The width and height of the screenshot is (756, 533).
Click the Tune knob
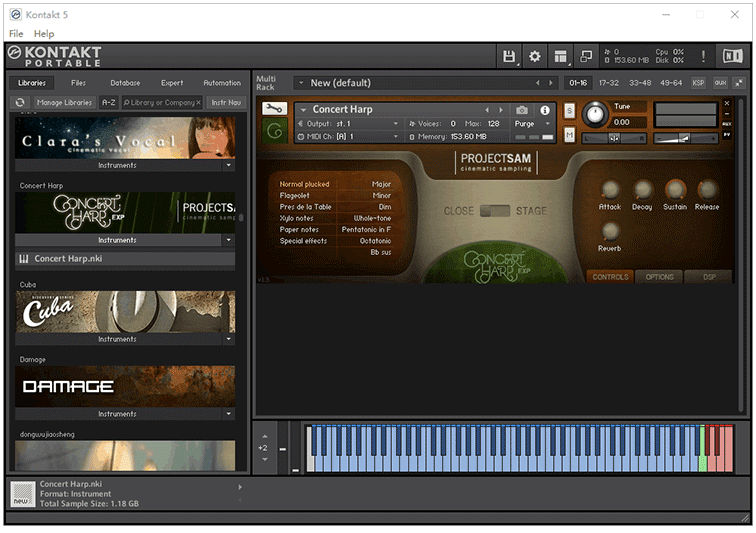tap(595, 115)
